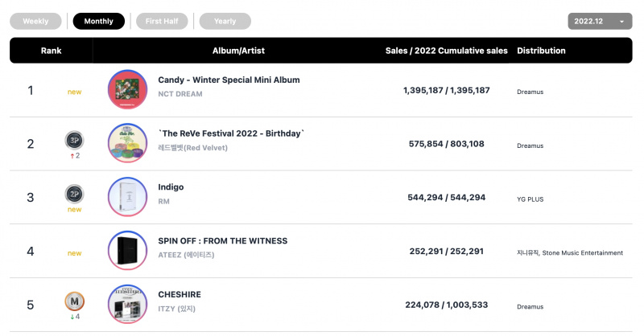The image size is (644, 336).
Task: Switch to the Yearly chart tab
Action: (x=225, y=22)
